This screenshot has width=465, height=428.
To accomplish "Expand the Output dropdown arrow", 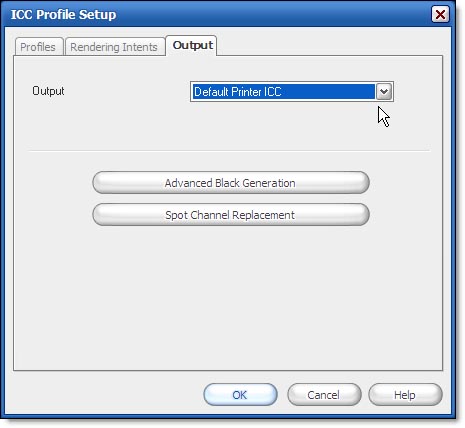I will pos(384,91).
